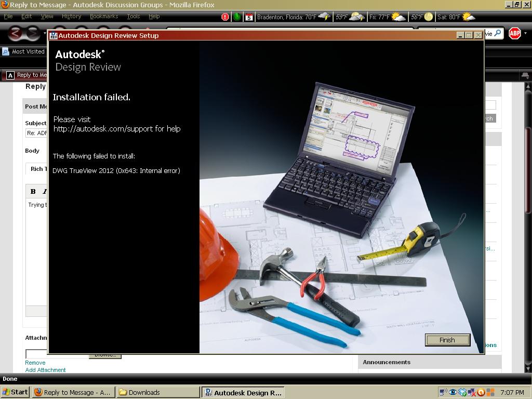Click the blue eye tray icon
This screenshot has width=532, height=399.
point(453,392)
